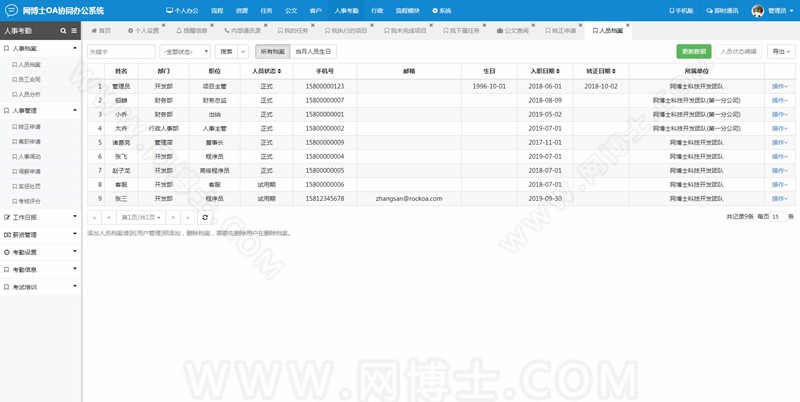Open the page selector 第1页/共1页
This screenshot has height=402, width=800.
(x=141, y=217)
